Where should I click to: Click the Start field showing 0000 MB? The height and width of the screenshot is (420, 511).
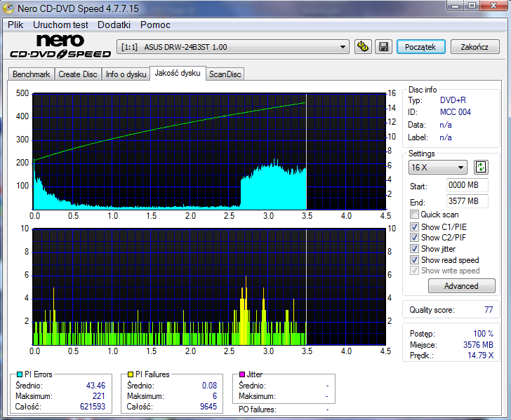pyautogui.click(x=467, y=185)
